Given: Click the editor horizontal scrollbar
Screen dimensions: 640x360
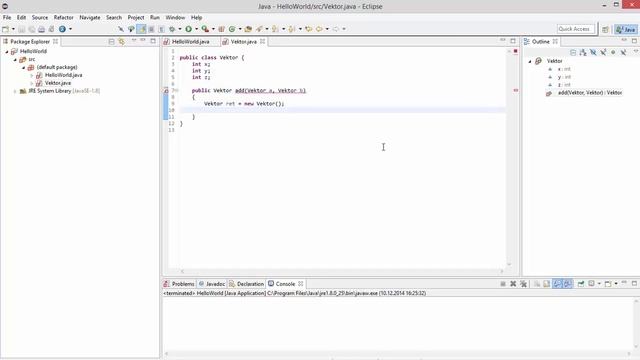Looking at the screenshot, I should click(x=342, y=271).
